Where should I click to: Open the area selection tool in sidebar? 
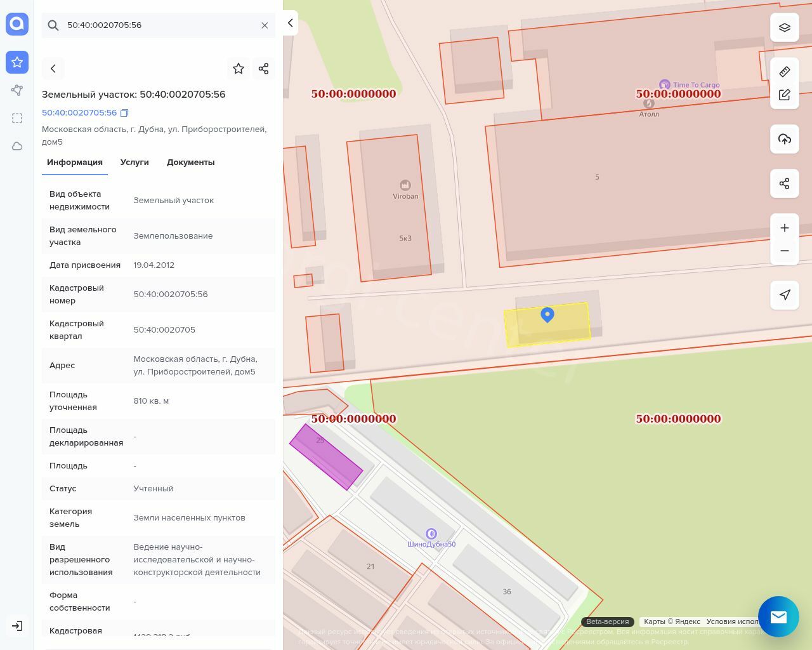[x=17, y=118]
